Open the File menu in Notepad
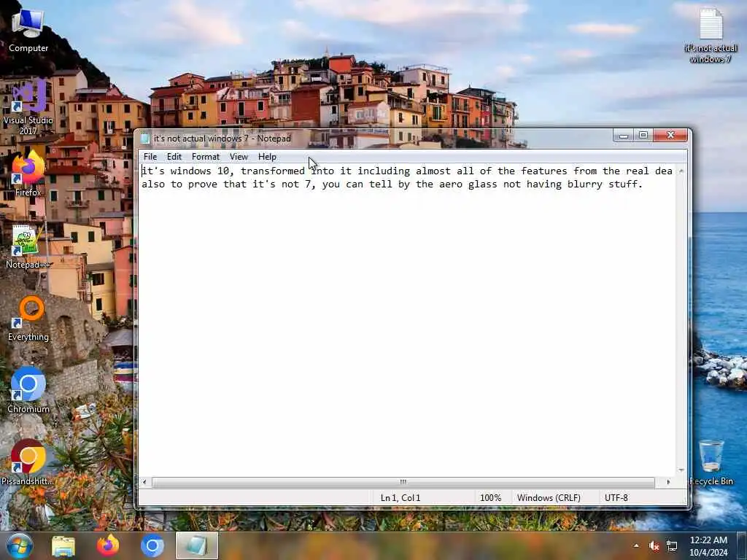The width and height of the screenshot is (747, 560). tap(150, 157)
